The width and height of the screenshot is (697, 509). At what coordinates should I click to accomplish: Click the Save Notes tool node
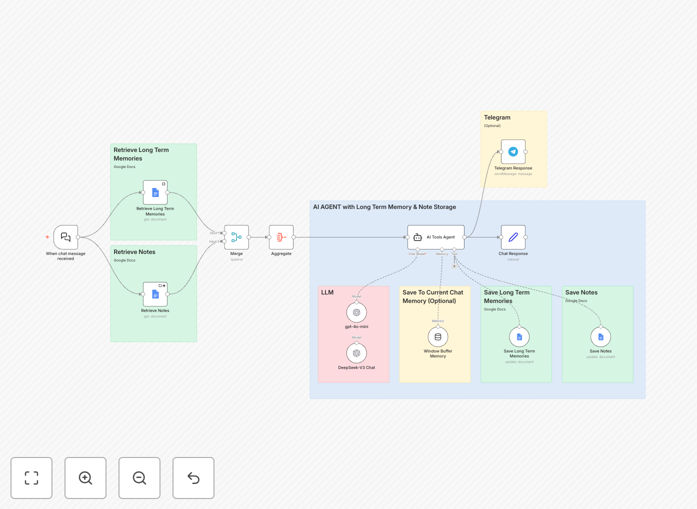[x=601, y=337]
